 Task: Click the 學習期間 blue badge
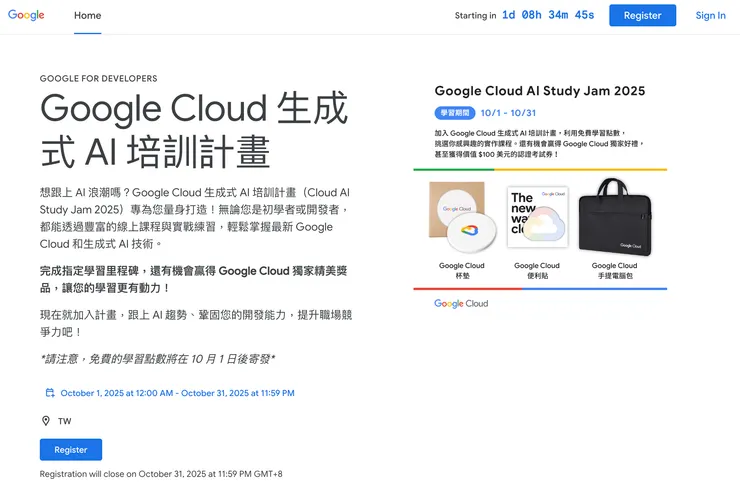[455, 113]
